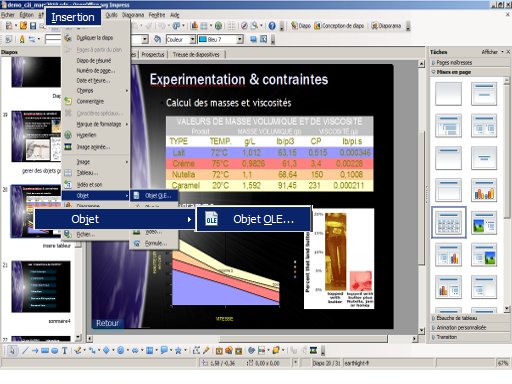Open the Help icon in toolbar
This screenshot has height=384, width=512.
tap(272, 26)
